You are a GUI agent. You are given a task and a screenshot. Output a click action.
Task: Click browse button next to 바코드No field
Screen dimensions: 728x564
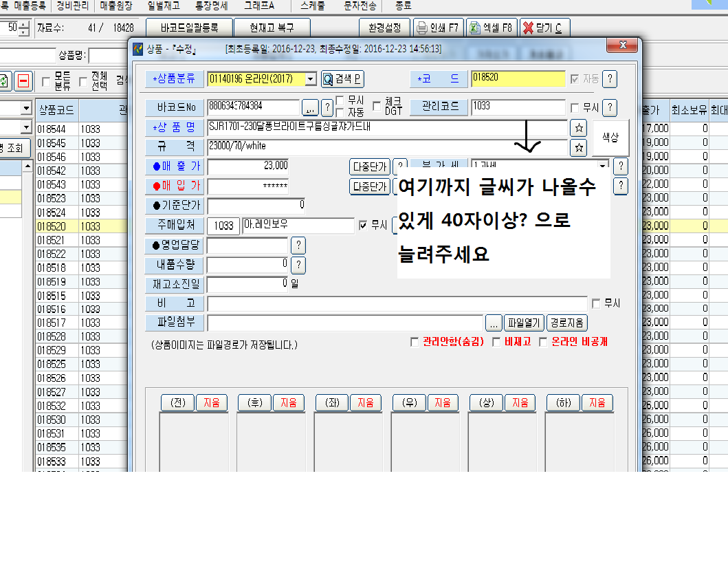pyautogui.click(x=310, y=108)
